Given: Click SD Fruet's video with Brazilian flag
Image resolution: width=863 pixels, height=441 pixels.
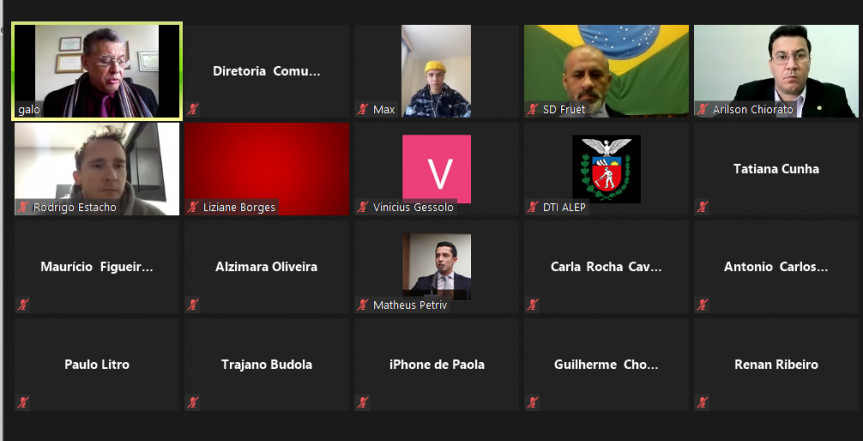Looking at the screenshot, I should (x=607, y=71).
